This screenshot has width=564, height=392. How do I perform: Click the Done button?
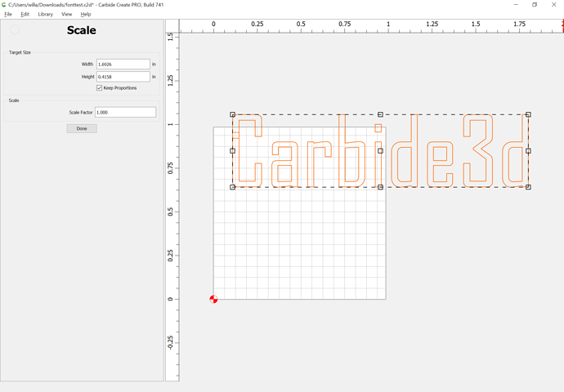(82, 128)
